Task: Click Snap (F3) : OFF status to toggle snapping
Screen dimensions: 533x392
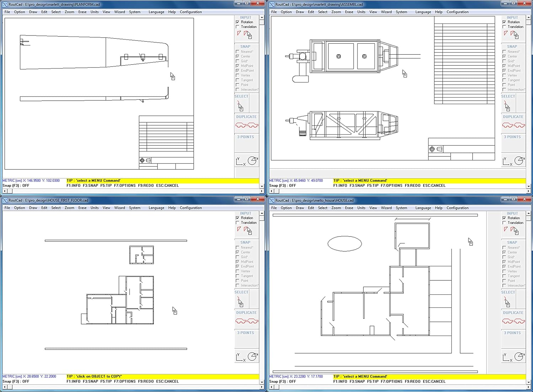Action: point(16,185)
